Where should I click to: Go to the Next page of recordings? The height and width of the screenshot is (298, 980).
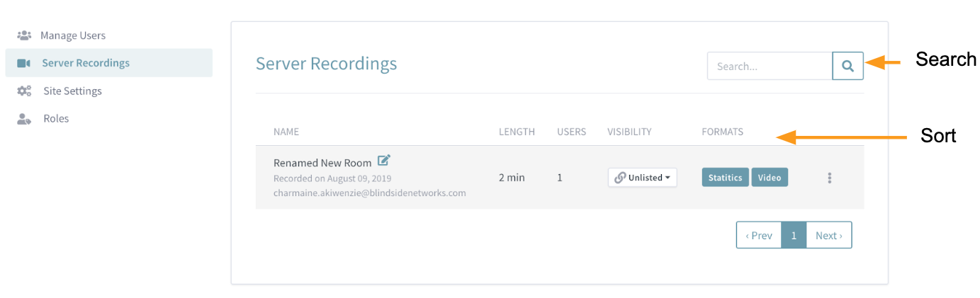click(x=829, y=235)
